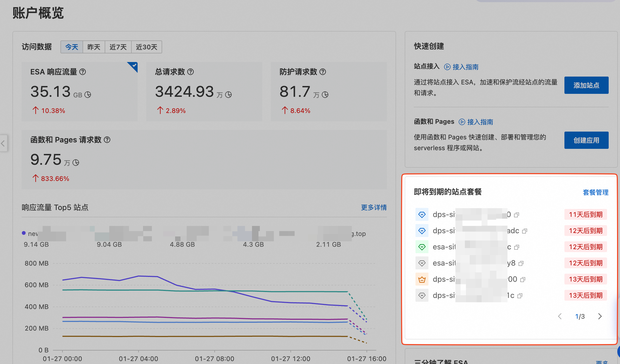Click help icon next to ESA 响应流量
This screenshot has height=364, width=620.
click(83, 72)
